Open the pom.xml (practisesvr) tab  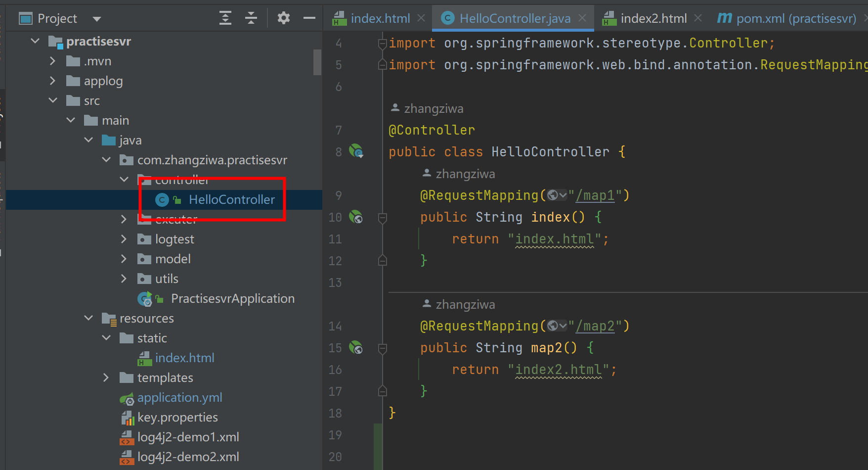[x=796, y=19]
